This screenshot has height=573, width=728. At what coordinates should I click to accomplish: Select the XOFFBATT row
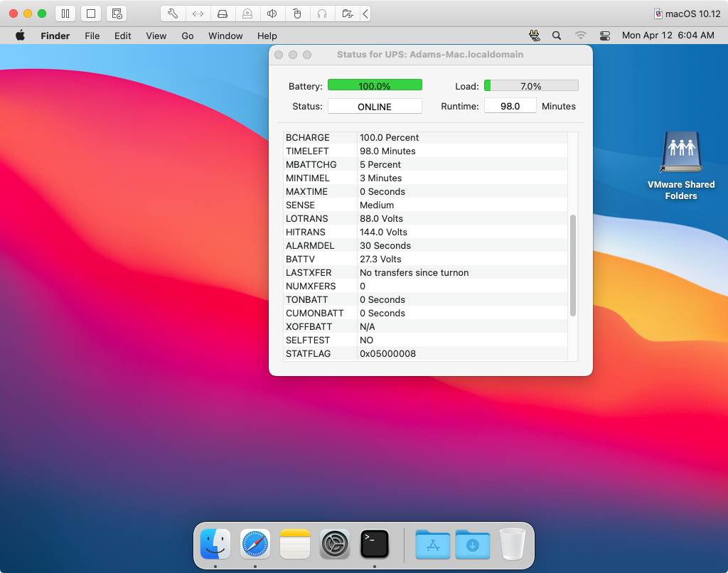(425, 326)
